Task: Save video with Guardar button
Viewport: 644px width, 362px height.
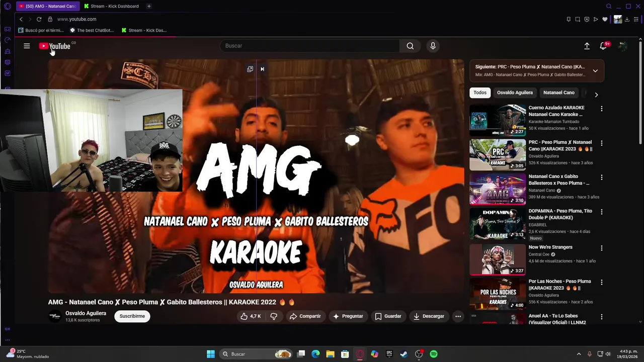Action: [x=388, y=316]
